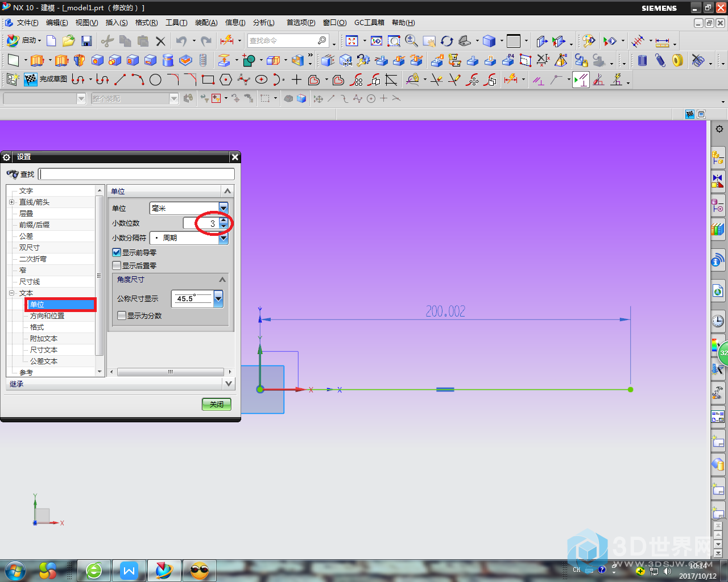Click the Undo arrow icon
This screenshot has height=582, width=728.
[181, 41]
